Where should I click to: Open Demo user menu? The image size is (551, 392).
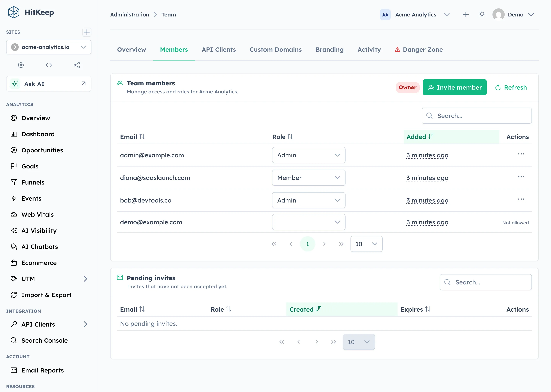coord(513,15)
